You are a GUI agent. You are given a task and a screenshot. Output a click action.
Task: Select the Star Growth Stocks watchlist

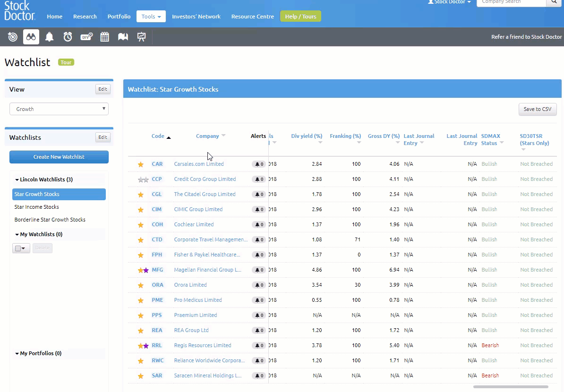[x=59, y=194]
